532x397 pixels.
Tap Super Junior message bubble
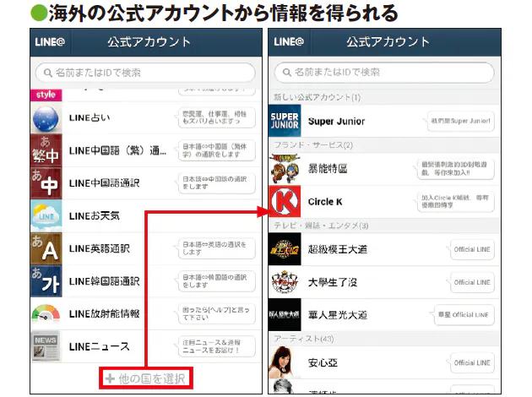(x=460, y=121)
